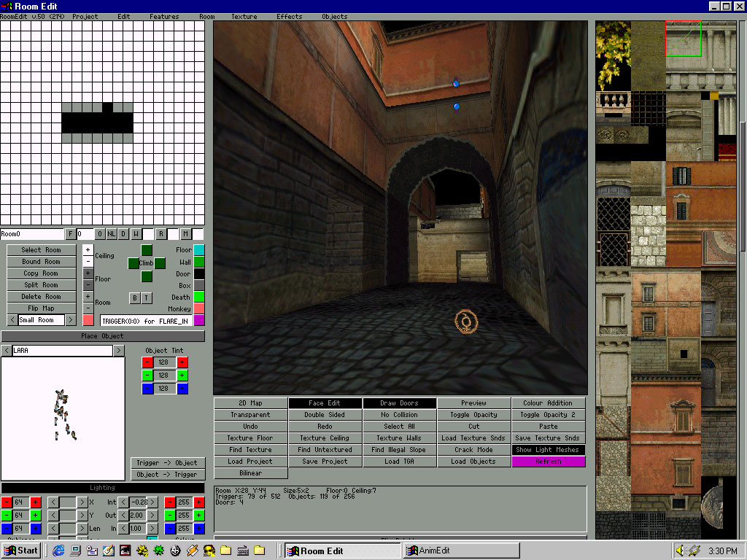Open the volume control in the system tray
This screenshot has width=747, height=560.
(680, 551)
